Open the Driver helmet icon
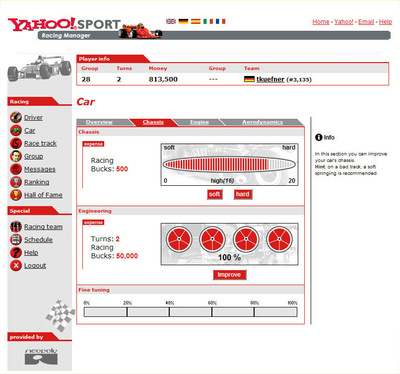 pyautogui.click(x=16, y=117)
